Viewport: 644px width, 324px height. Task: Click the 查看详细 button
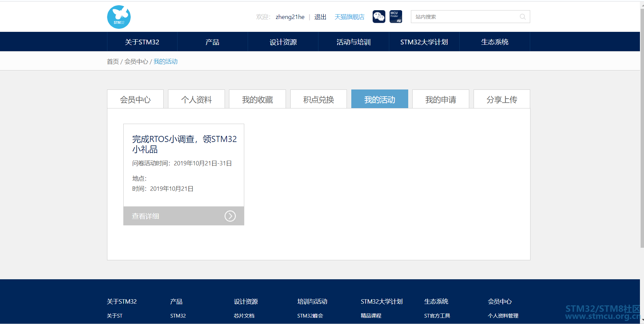[x=184, y=216]
